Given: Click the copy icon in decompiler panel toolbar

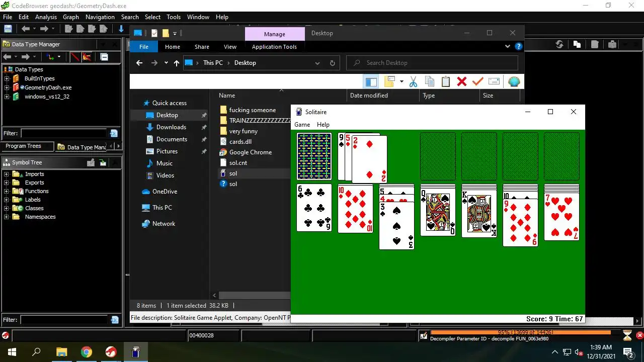Looking at the screenshot, I should pyautogui.click(x=577, y=44).
